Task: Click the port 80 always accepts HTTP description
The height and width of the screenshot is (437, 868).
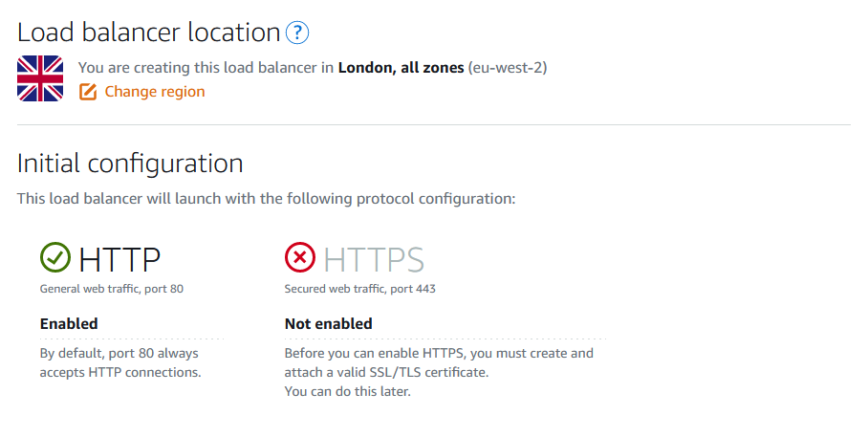Action: pos(120,362)
